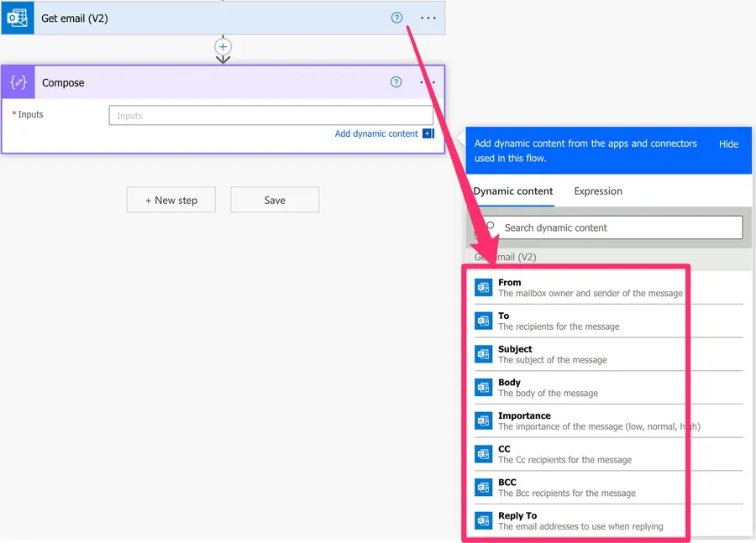Open the Get email (V2) ellipsis menu

coord(428,18)
